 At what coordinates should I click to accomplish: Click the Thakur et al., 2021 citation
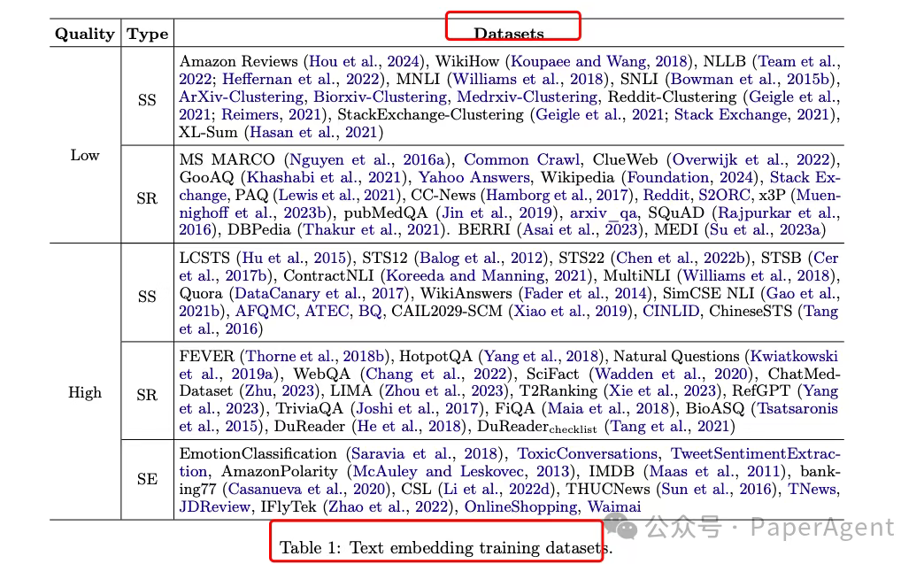[x=371, y=230]
